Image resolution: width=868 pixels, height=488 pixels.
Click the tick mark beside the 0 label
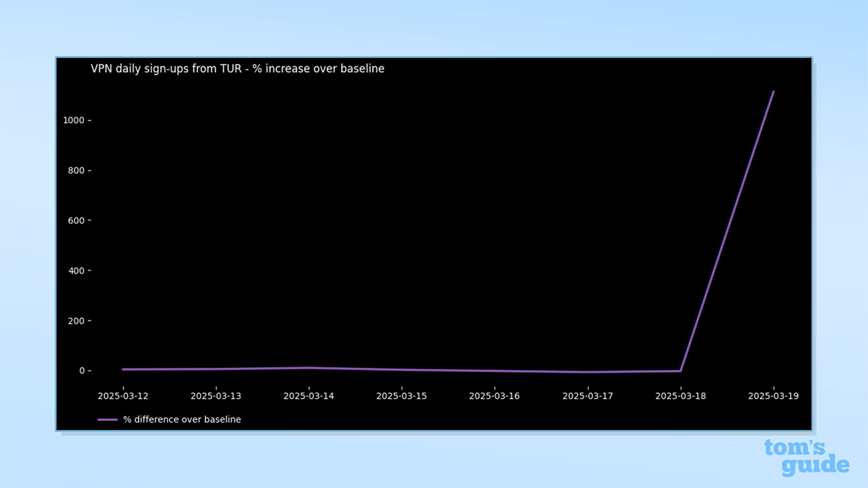(x=89, y=370)
